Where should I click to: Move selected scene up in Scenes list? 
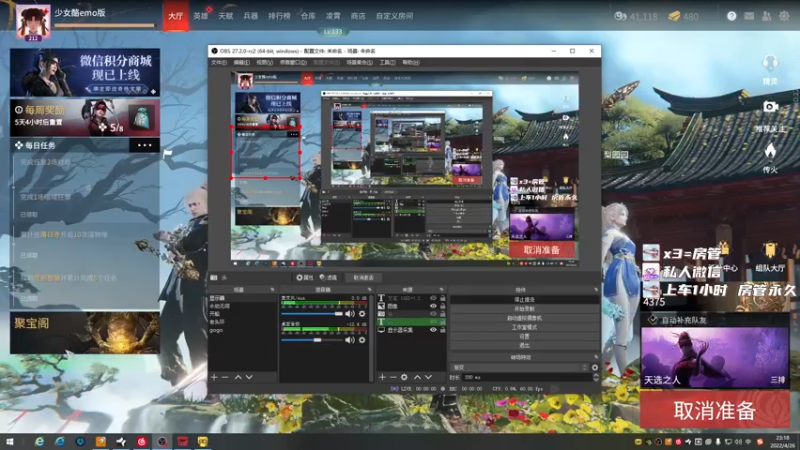pyautogui.click(x=238, y=377)
